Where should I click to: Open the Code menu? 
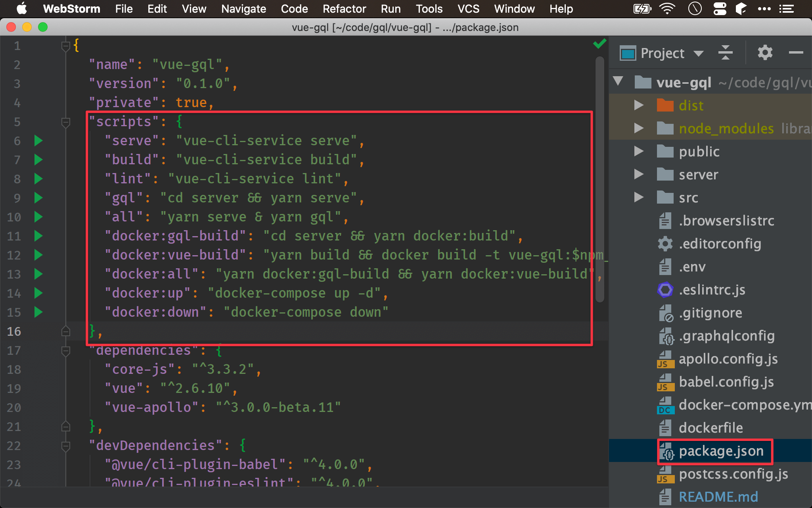point(294,9)
